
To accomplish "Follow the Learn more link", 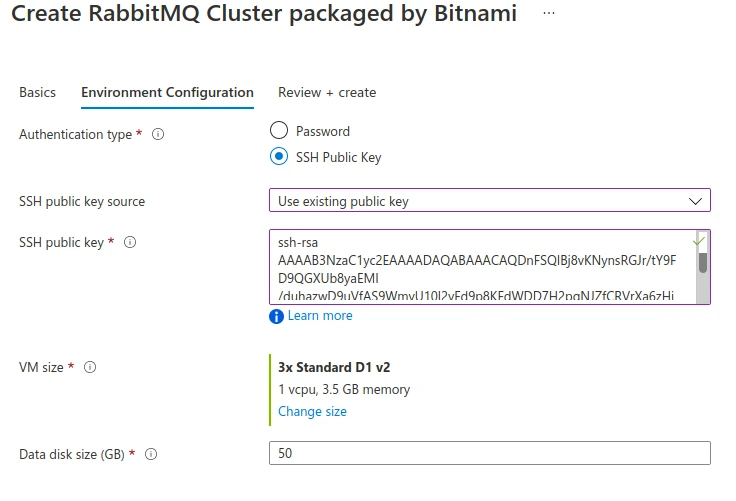I will (x=320, y=316).
